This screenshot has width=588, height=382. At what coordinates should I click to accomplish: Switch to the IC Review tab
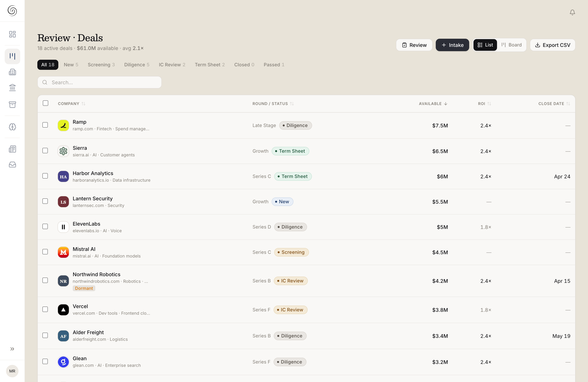[x=172, y=65]
